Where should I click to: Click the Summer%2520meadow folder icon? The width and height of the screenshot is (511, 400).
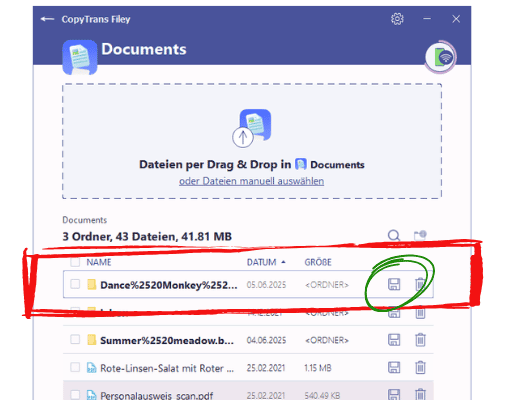click(x=91, y=340)
